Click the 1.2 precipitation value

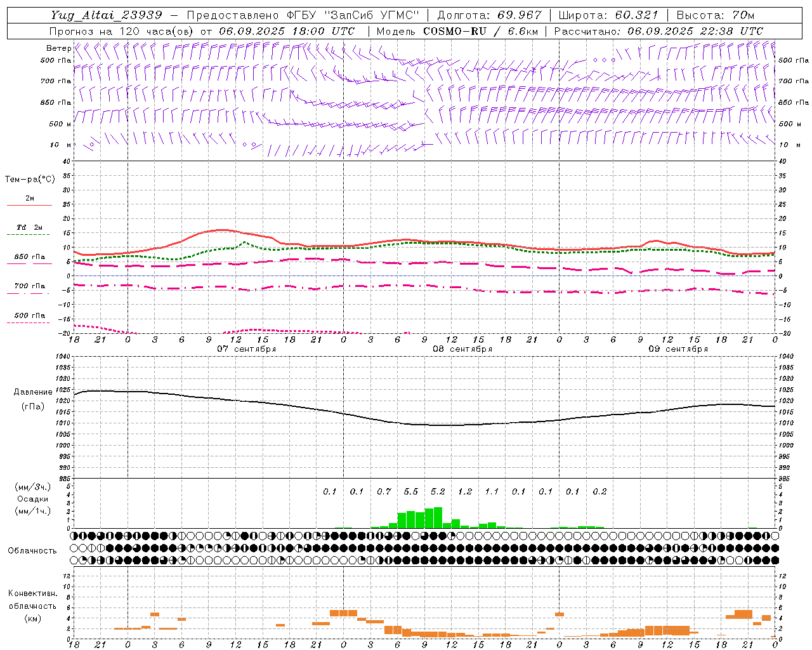pyautogui.click(x=465, y=492)
